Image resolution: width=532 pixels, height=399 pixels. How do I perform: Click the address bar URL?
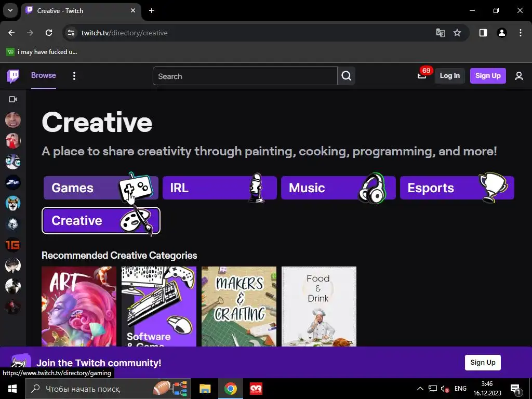click(125, 33)
